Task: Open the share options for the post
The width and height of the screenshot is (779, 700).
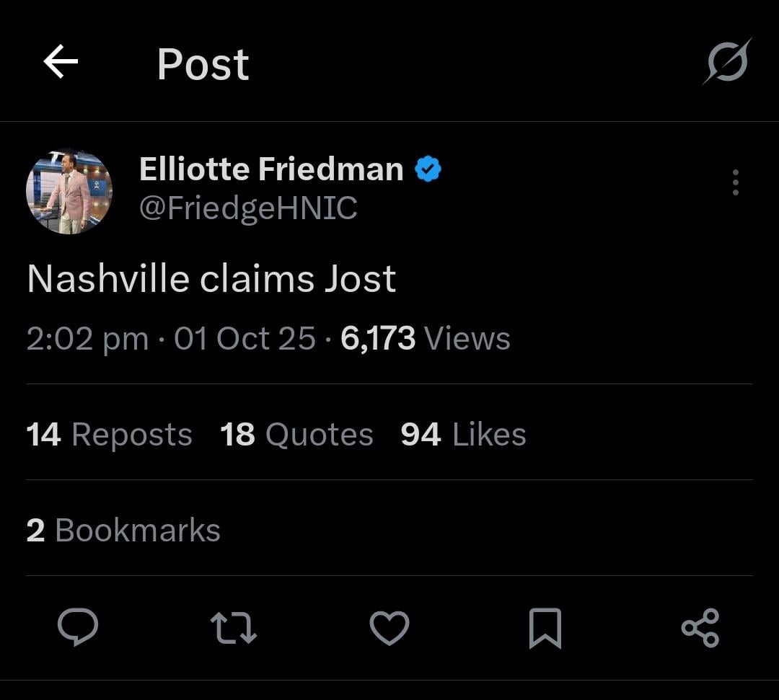Action: (x=701, y=626)
